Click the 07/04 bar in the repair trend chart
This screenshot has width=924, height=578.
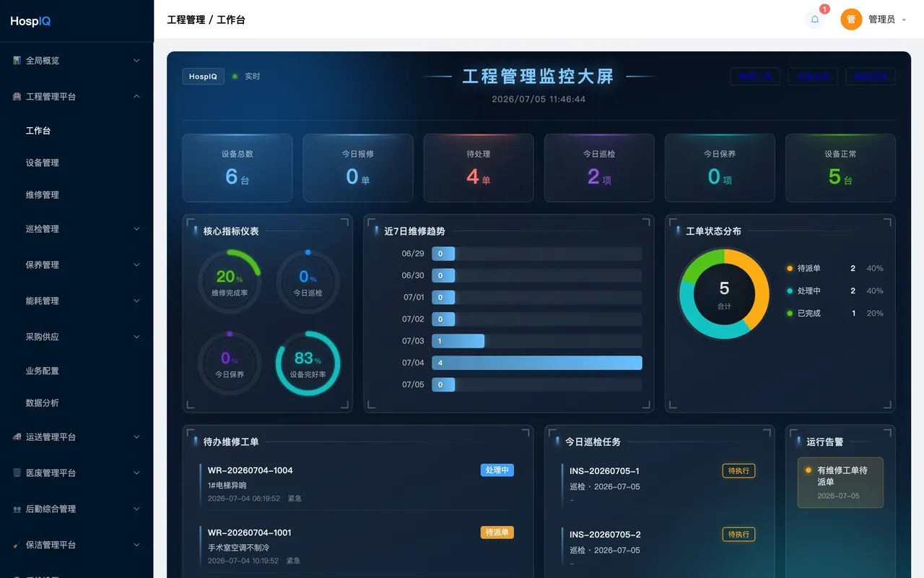[536, 363]
